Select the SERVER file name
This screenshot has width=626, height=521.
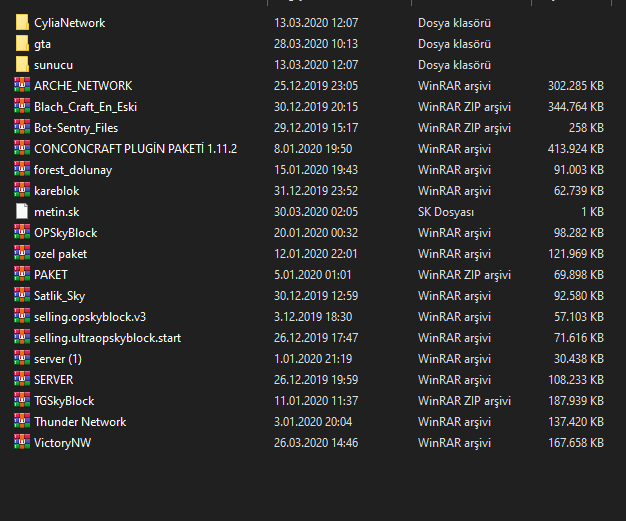[53, 380]
